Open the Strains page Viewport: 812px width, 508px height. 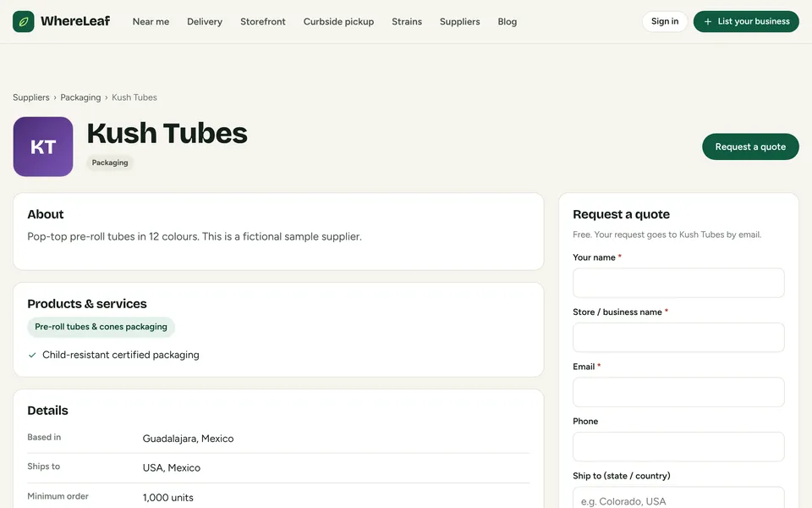(x=407, y=21)
